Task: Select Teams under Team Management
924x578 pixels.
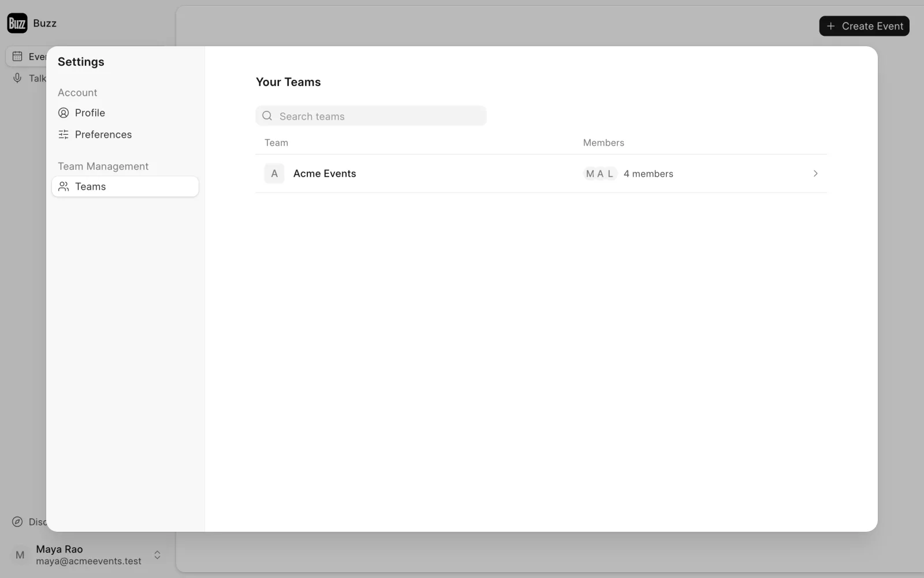Action: pyautogui.click(x=125, y=186)
